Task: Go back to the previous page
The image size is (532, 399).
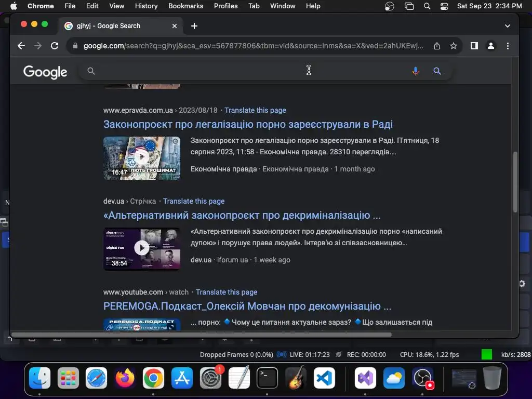Action: (21, 46)
